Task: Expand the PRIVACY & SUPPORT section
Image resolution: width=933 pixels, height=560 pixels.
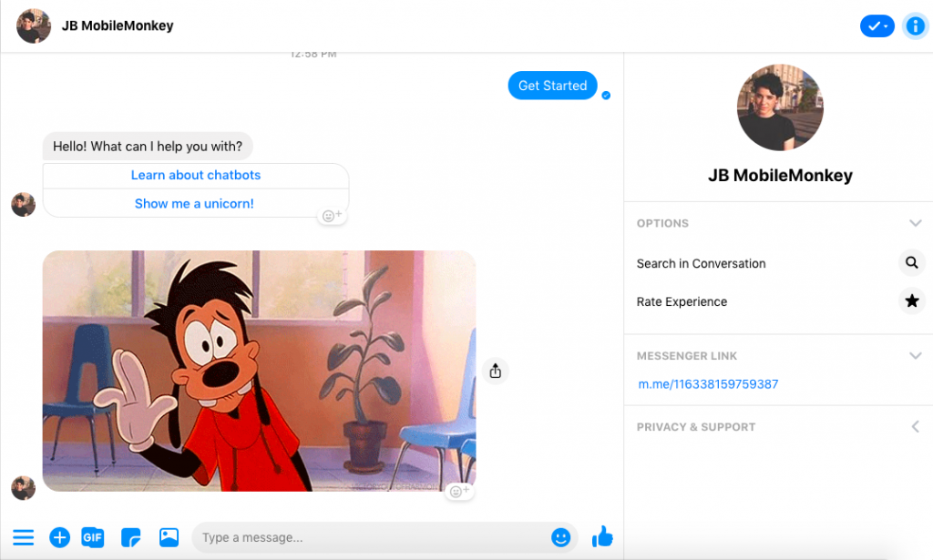Action: [x=918, y=426]
